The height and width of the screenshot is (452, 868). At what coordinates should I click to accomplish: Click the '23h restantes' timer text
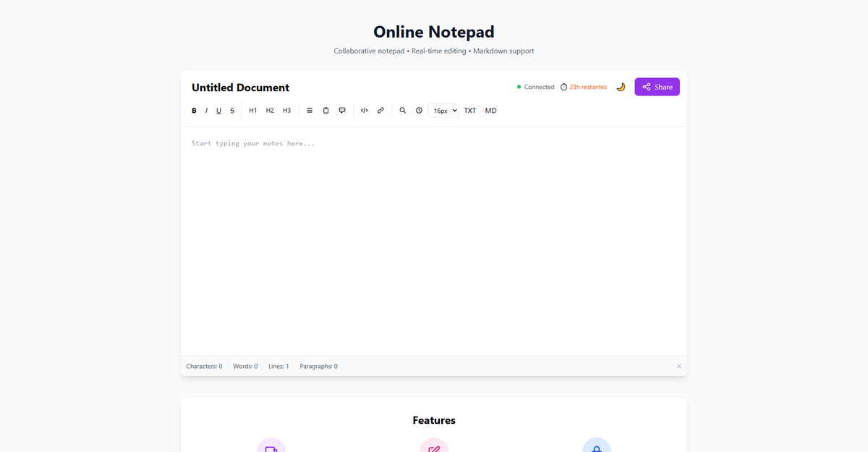pos(588,87)
